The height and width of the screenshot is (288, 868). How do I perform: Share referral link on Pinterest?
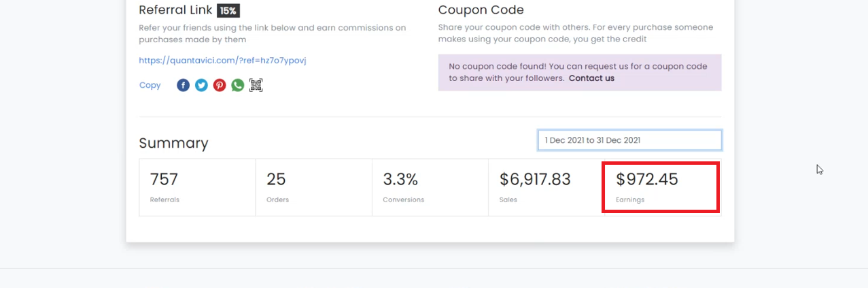(x=220, y=85)
